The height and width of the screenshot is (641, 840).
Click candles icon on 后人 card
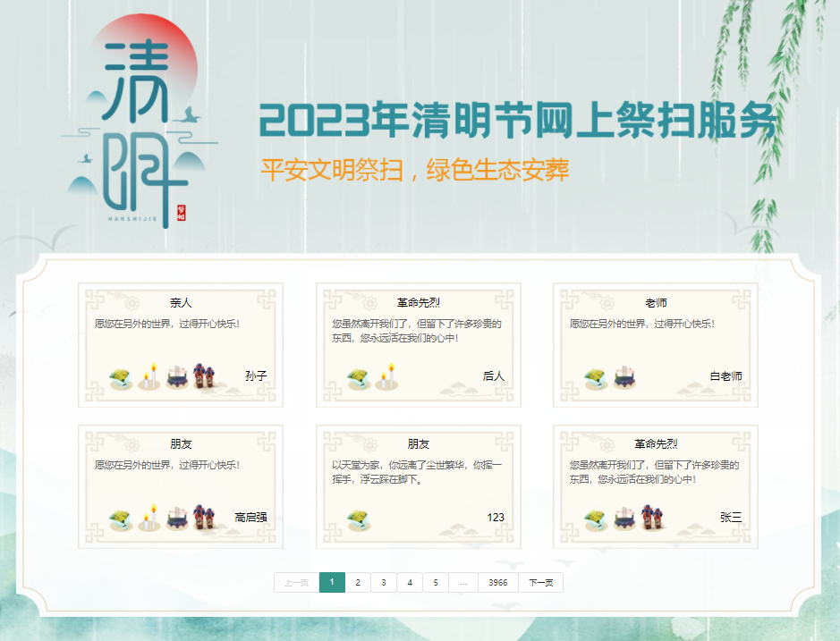click(386, 376)
